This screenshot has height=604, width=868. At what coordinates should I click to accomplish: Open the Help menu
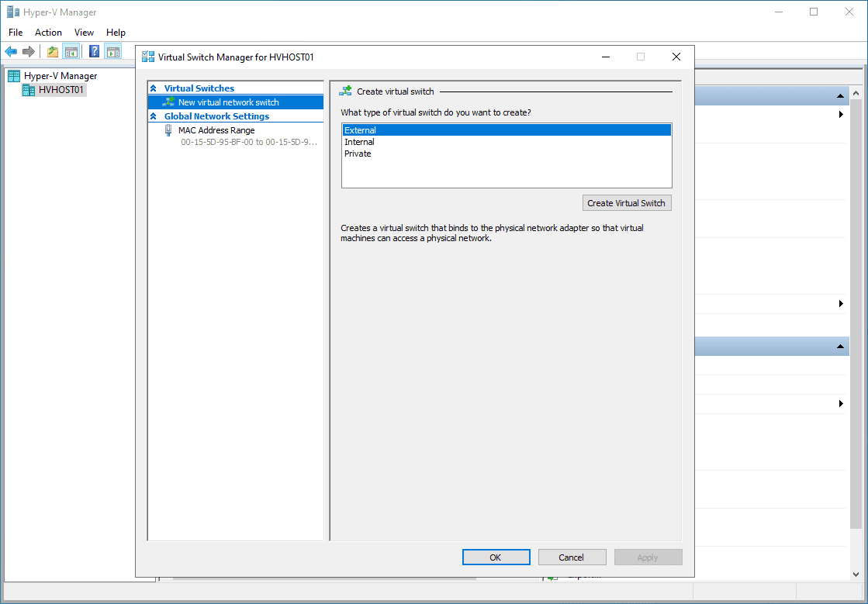[116, 32]
